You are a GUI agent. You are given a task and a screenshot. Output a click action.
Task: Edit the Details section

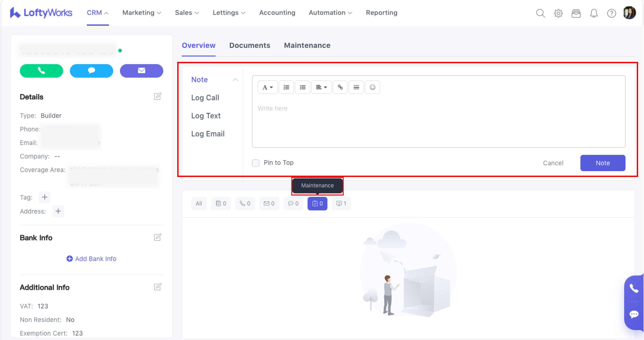157,96
